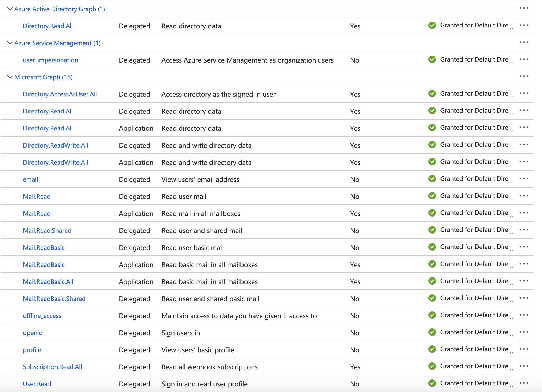The height and width of the screenshot is (392, 542).
Task: Open the context menu for Azure Service Management header
Action: point(524,42)
